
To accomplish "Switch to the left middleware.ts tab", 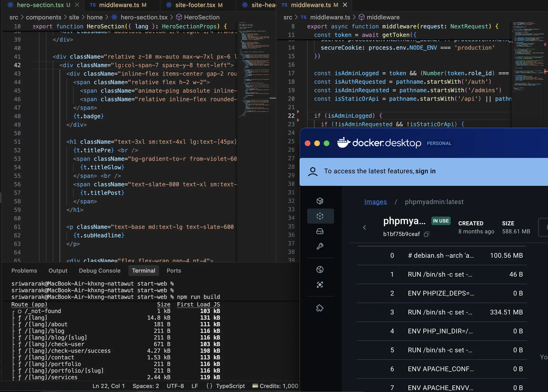I will click(122, 5).
